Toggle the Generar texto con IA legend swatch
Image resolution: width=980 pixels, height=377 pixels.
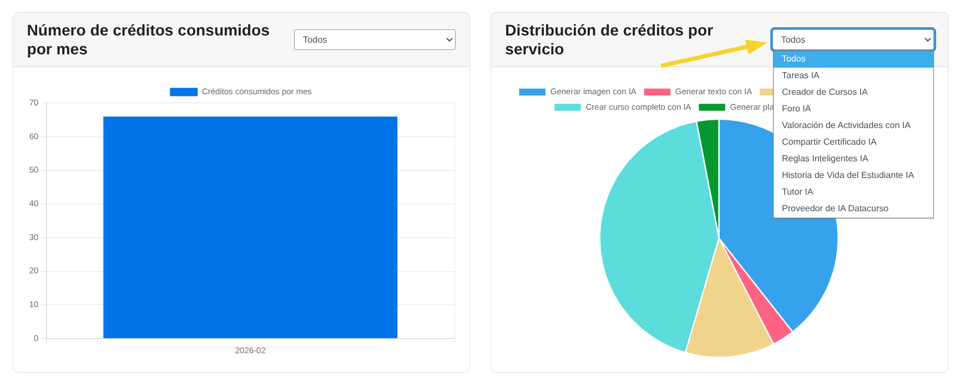coord(657,92)
